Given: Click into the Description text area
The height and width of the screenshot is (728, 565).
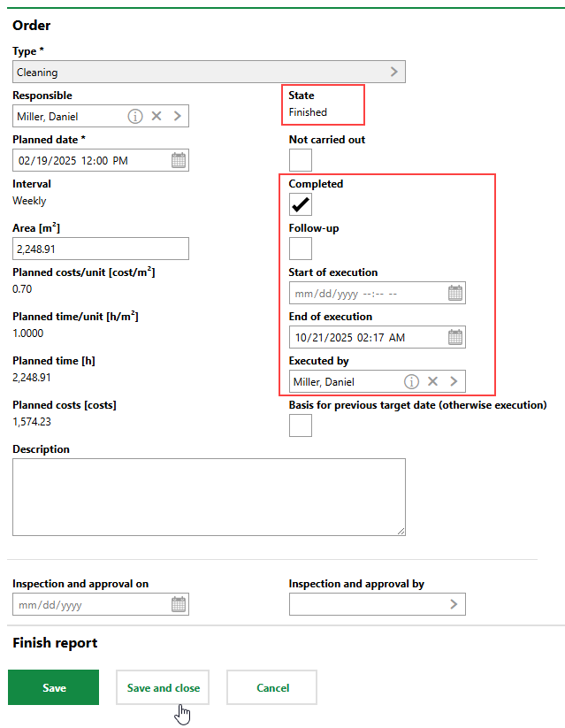Looking at the screenshot, I should 209,496.
